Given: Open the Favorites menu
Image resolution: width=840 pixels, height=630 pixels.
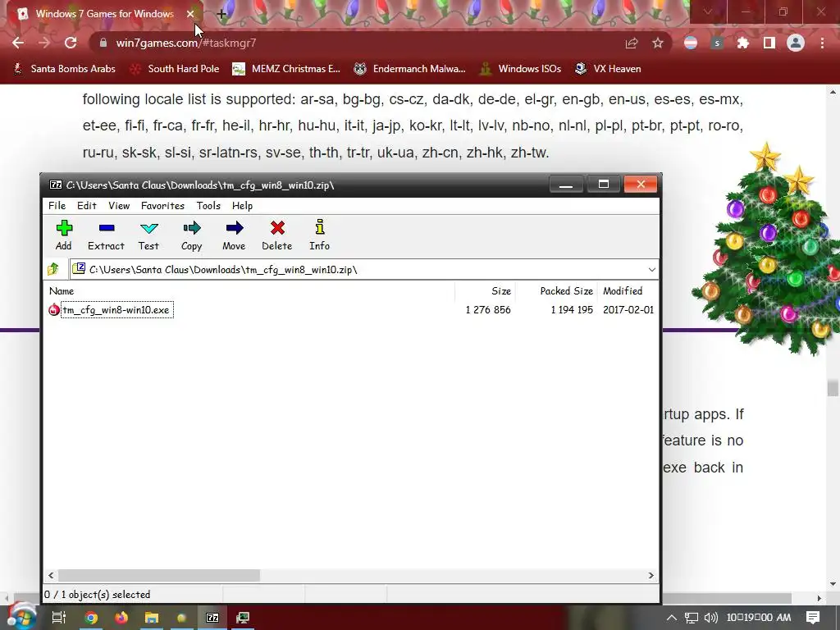Looking at the screenshot, I should pyautogui.click(x=162, y=206).
